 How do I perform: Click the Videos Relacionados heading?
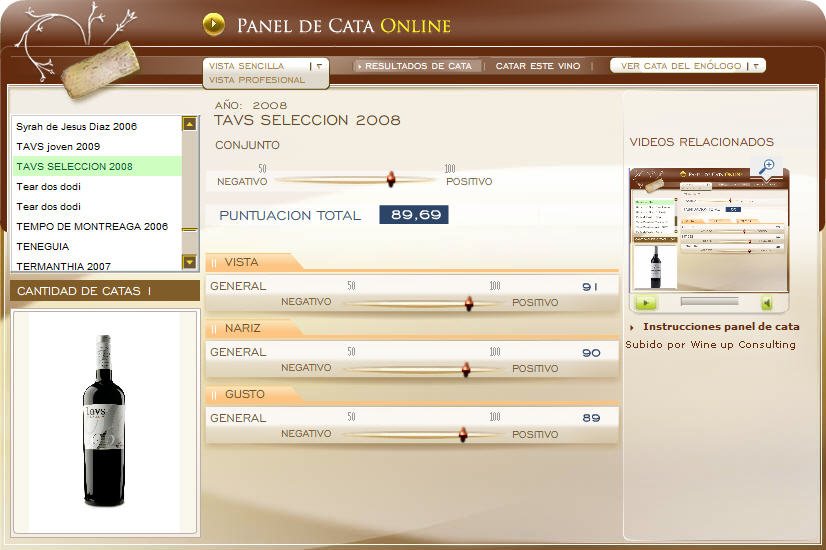(702, 142)
